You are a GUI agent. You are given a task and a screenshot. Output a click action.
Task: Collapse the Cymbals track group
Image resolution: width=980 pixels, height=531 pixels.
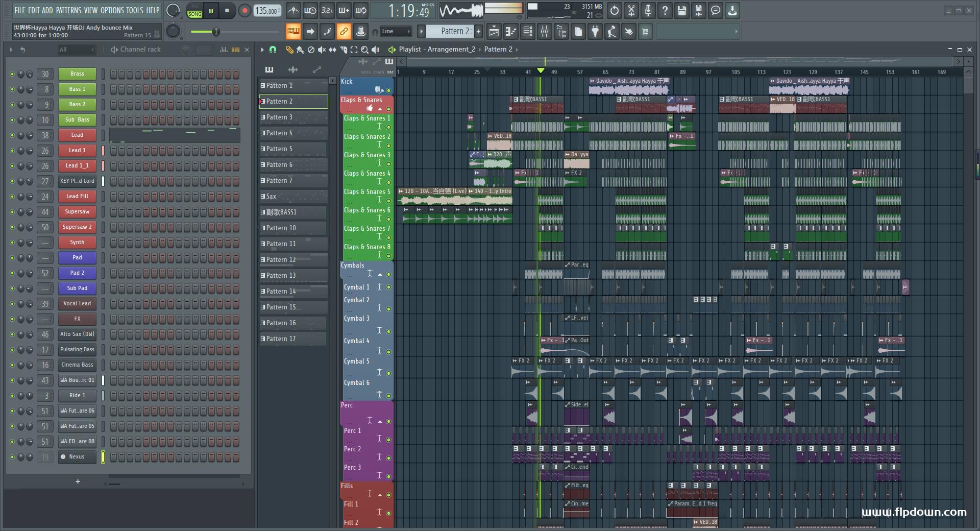point(380,274)
